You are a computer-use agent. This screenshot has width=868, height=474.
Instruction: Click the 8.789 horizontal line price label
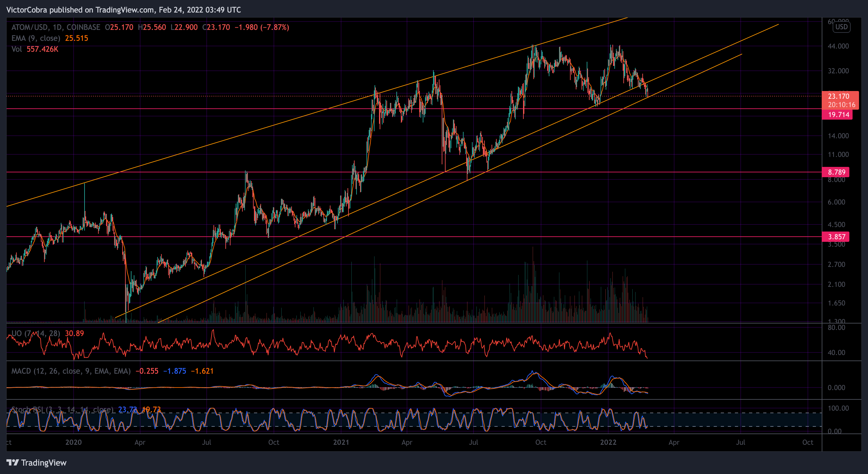tap(836, 172)
